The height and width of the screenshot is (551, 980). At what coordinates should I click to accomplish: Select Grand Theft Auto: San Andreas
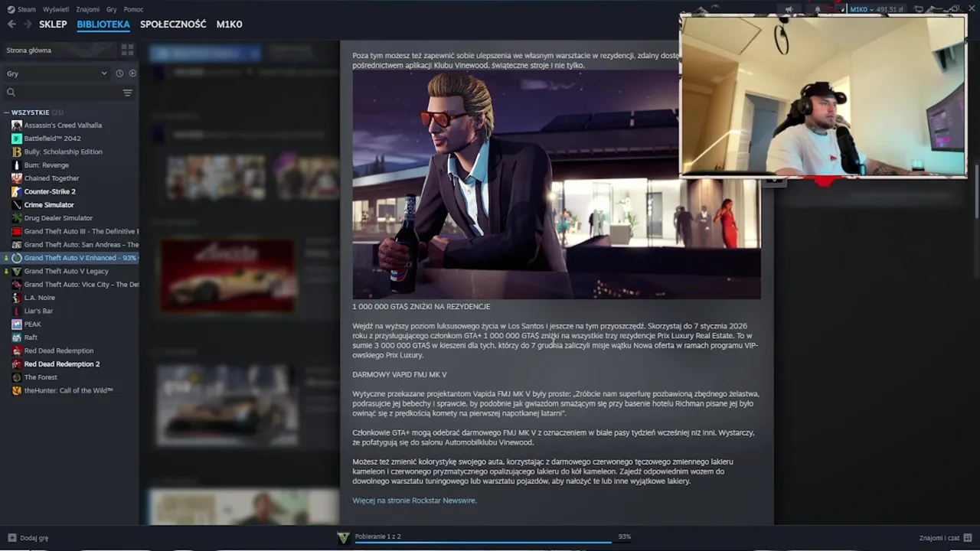click(x=75, y=244)
